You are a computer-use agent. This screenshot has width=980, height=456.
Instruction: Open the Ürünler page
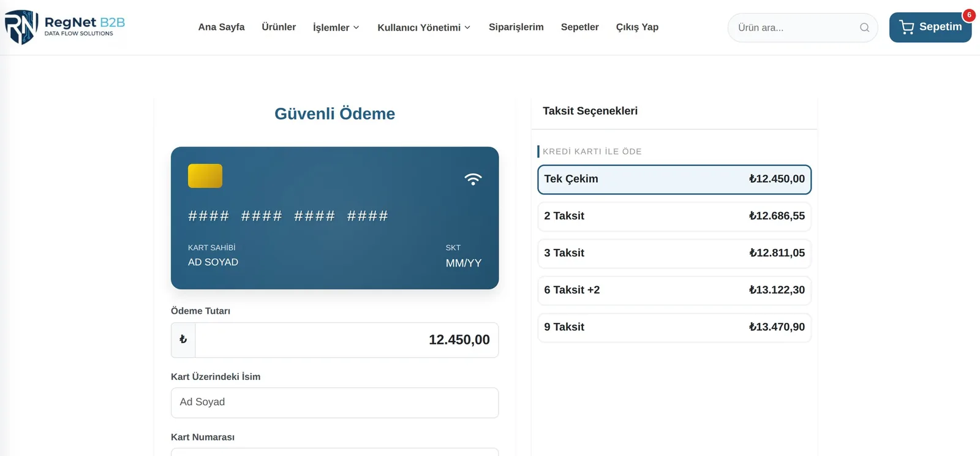point(279,27)
